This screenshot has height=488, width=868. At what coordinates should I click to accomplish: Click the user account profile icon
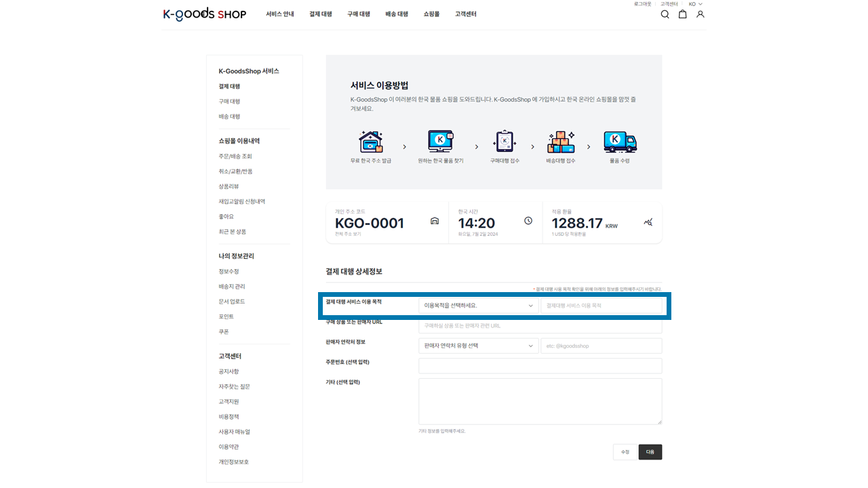point(700,14)
